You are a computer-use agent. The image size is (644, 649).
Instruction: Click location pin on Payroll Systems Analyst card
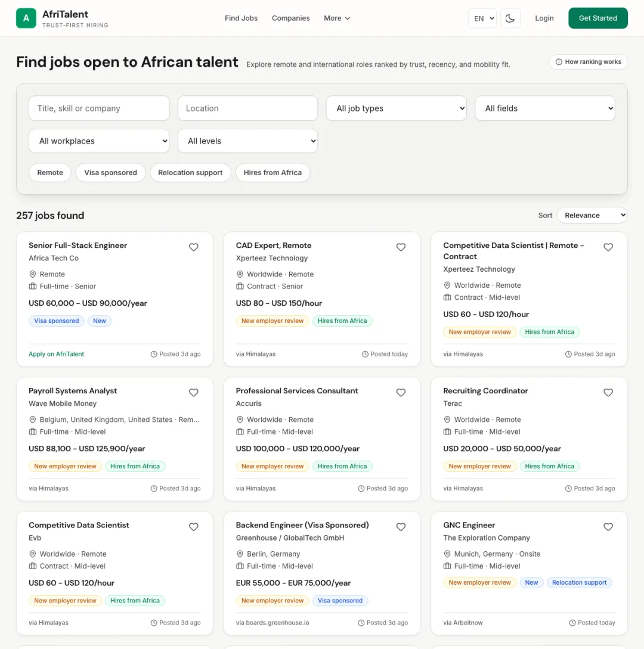pyautogui.click(x=32, y=420)
